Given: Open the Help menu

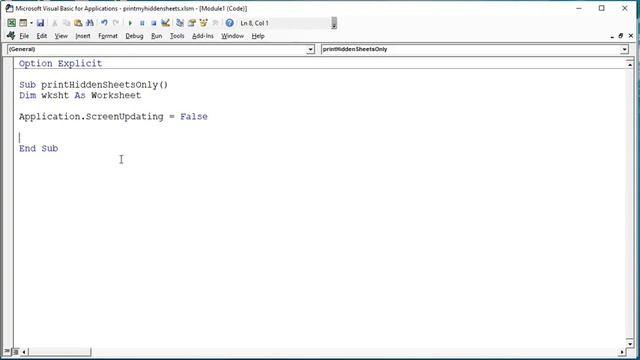Looking at the screenshot, I should tap(258, 36).
